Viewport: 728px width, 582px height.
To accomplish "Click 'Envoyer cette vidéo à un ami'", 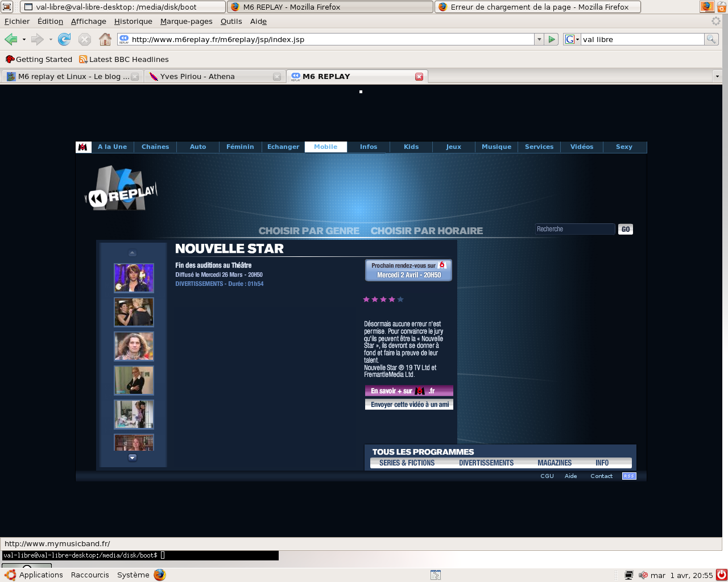I will tap(409, 405).
